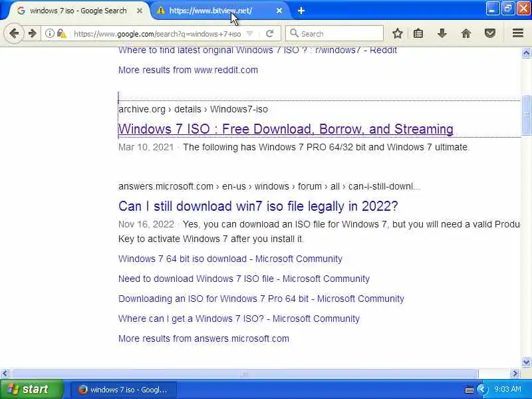Viewport: 532px width, 399px height.
Task: Go forward with the forward arrow
Action: [x=32, y=33]
